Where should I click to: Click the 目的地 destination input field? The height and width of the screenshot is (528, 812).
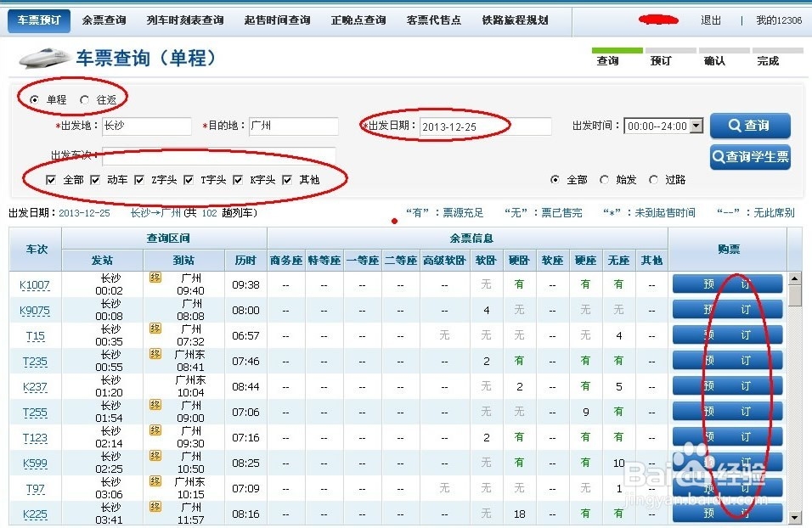(292, 126)
